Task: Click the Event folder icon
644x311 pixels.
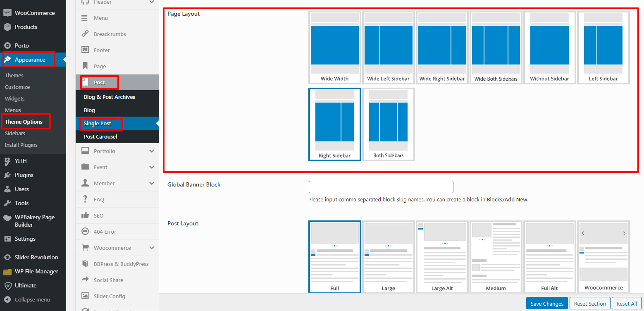Action: (85, 167)
